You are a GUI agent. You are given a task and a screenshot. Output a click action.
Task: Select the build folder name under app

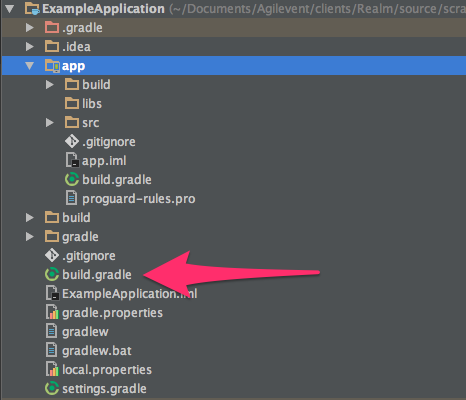96,85
